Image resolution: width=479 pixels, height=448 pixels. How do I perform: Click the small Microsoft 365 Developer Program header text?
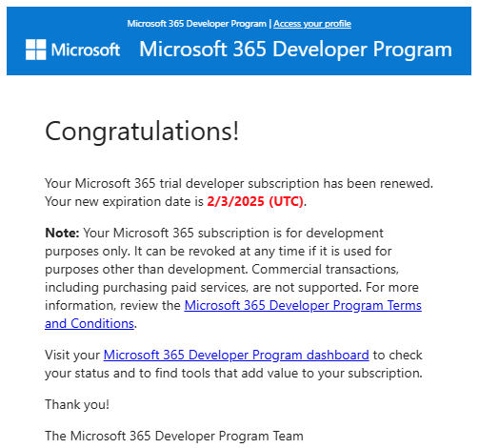(x=197, y=24)
